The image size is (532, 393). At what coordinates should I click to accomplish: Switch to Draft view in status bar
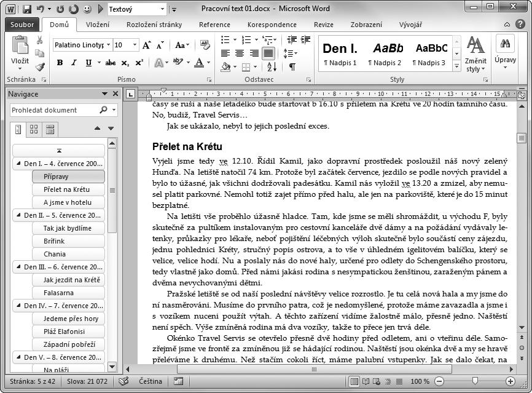pyautogui.click(x=399, y=381)
